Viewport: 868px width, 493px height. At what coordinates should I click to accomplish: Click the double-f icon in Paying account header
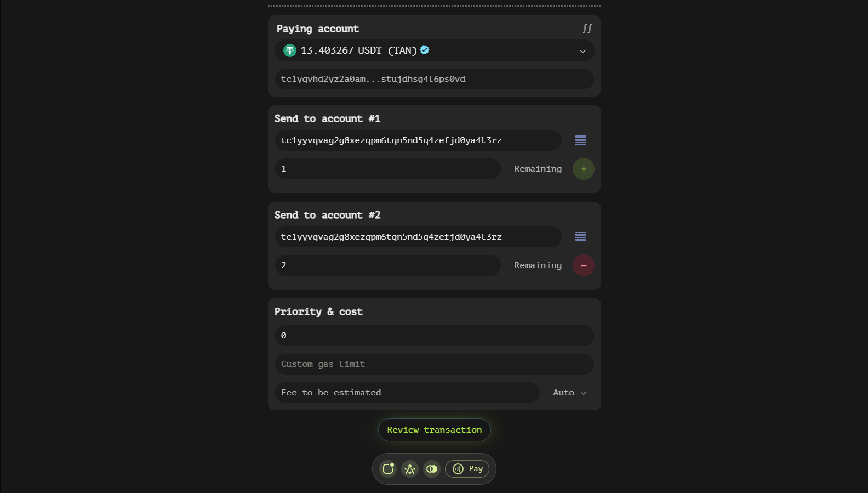587,29
